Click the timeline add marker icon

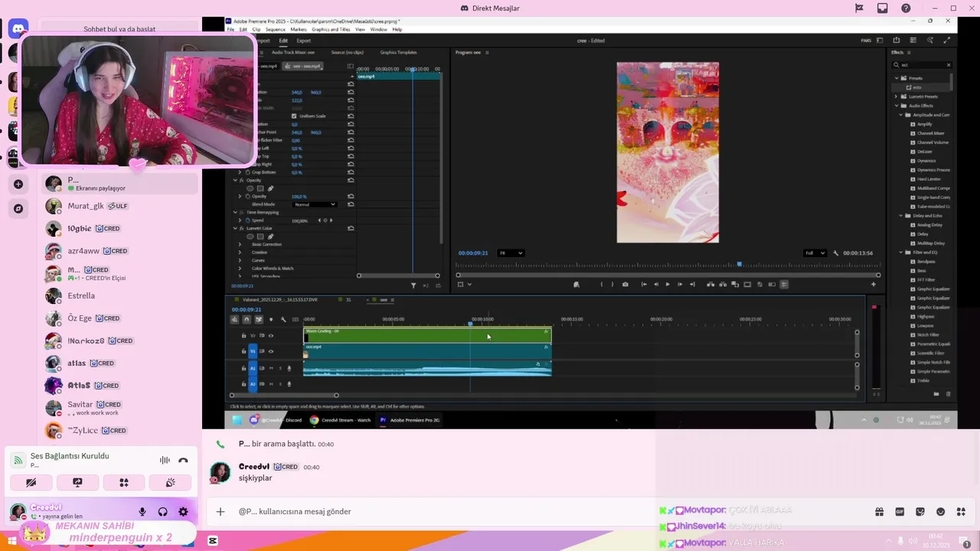(x=271, y=320)
